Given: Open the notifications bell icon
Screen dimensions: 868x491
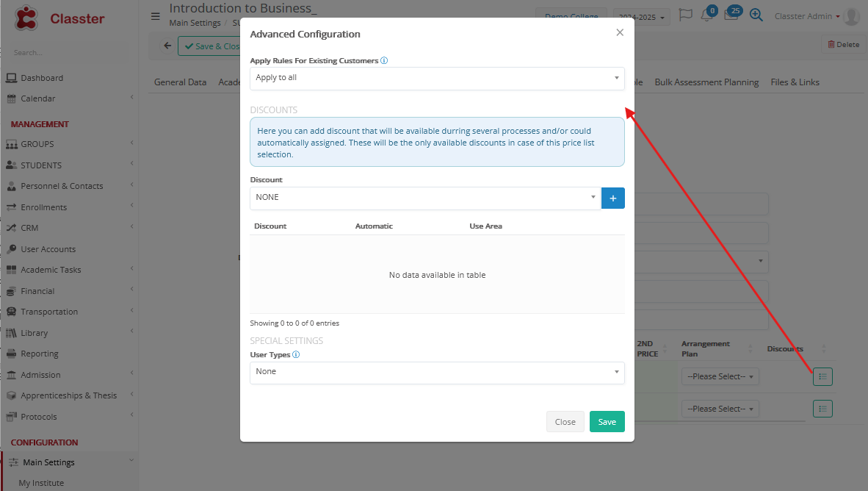Looking at the screenshot, I should tap(707, 15).
